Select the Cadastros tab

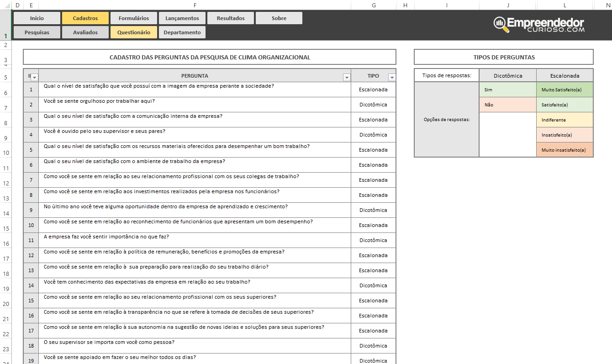[85, 18]
